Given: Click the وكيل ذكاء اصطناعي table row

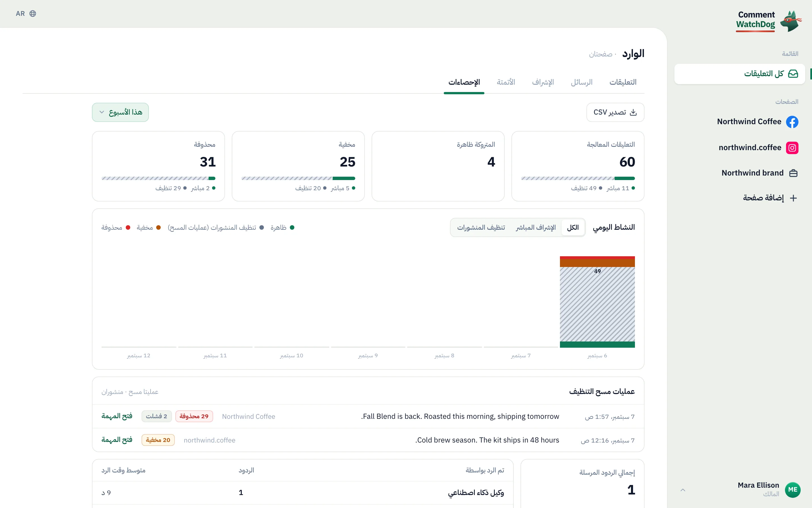Looking at the screenshot, I should click(303, 493).
